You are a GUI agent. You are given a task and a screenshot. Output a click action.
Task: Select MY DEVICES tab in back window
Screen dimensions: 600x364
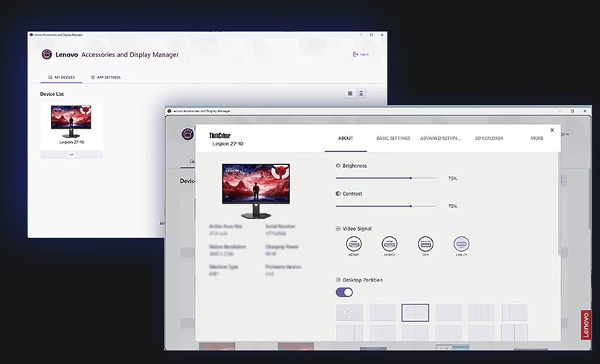coord(61,77)
